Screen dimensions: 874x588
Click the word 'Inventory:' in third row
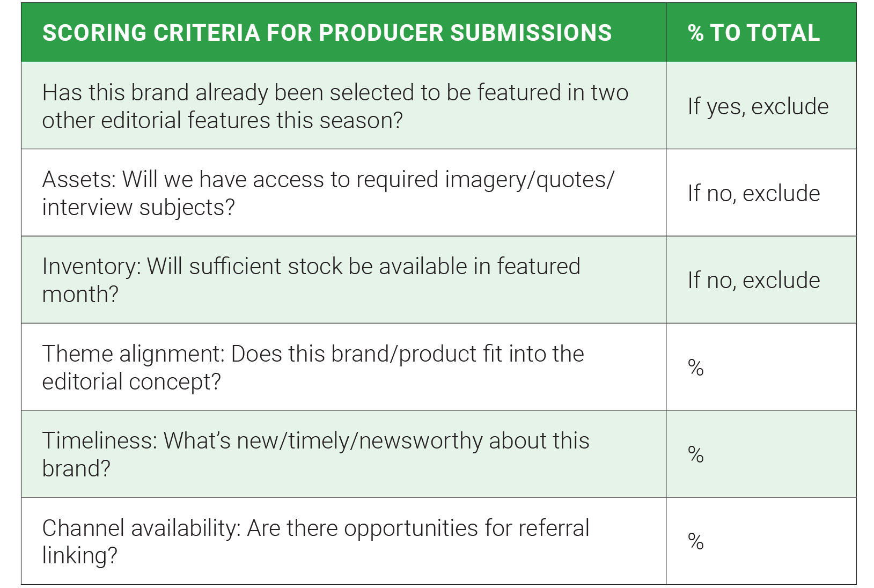(92, 267)
